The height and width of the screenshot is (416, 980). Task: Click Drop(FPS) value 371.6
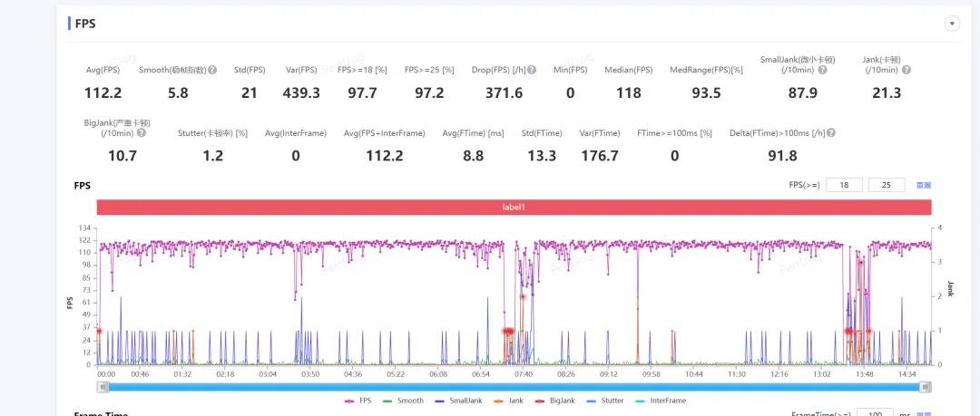pos(504,93)
